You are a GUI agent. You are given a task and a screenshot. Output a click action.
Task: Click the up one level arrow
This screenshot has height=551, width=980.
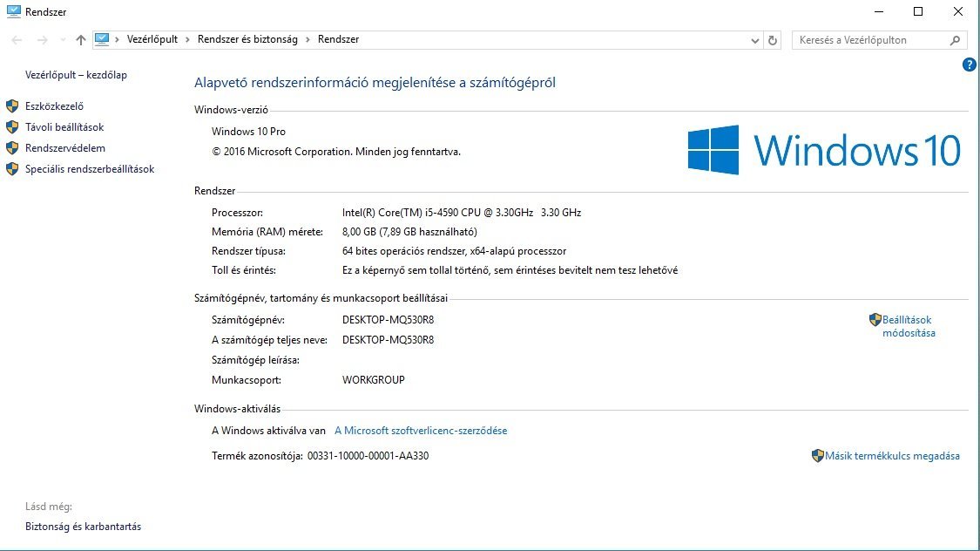point(81,40)
